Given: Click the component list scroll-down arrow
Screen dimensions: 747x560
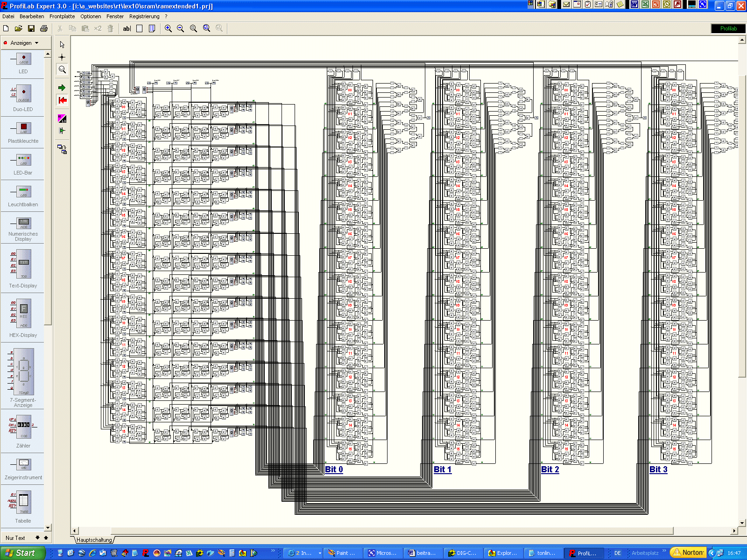Looking at the screenshot, I should click(48, 528).
